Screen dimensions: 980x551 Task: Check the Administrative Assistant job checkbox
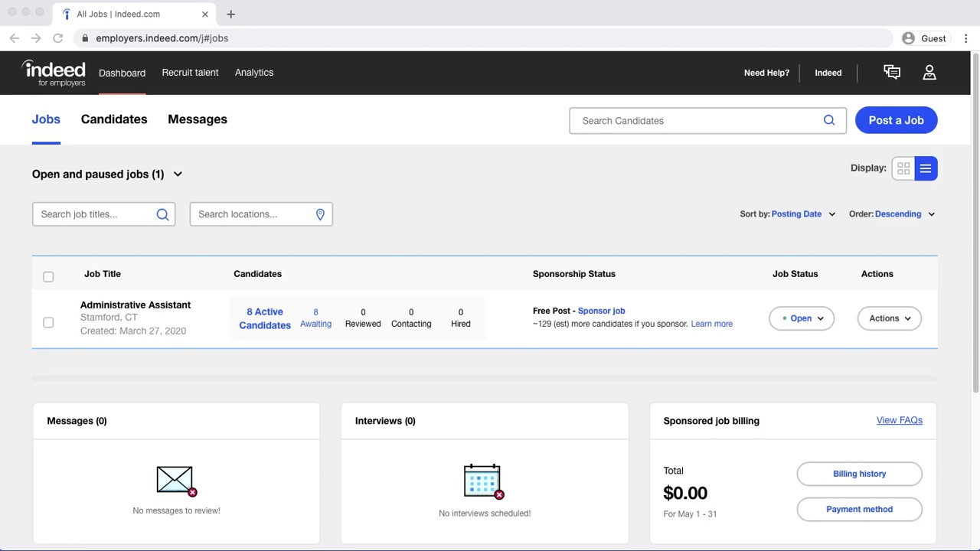click(x=48, y=322)
